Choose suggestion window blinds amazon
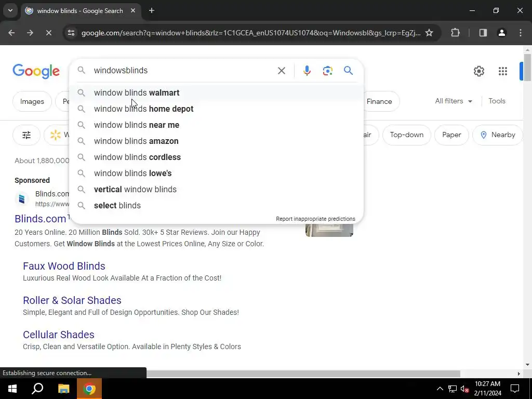 216,141
